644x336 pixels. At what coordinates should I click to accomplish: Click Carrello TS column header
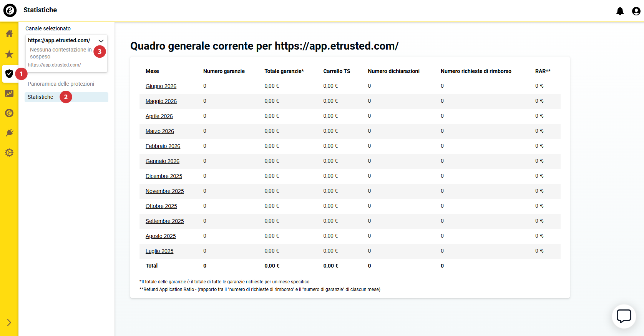click(x=337, y=71)
